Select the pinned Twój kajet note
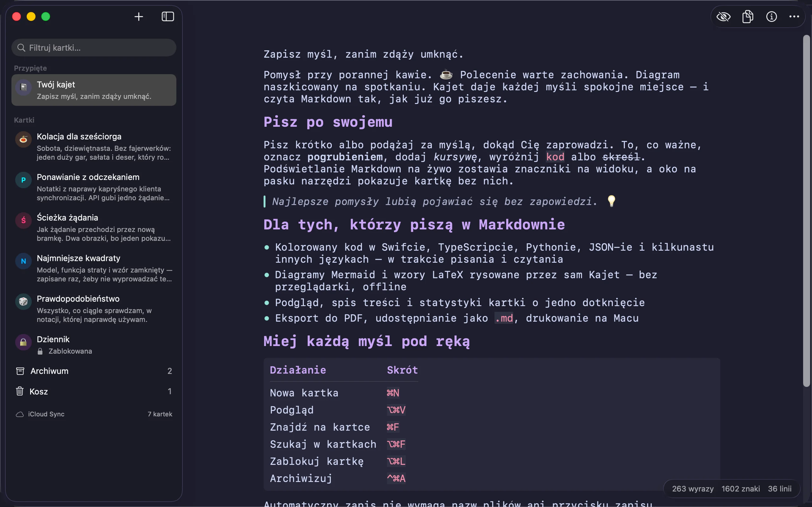This screenshot has width=812, height=507. coord(94,90)
